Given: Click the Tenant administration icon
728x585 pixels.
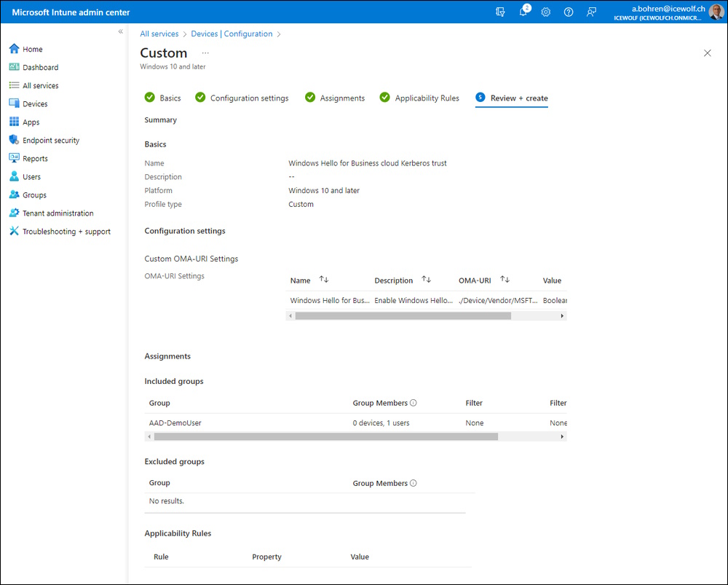Looking at the screenshot, I should point(15,213).
